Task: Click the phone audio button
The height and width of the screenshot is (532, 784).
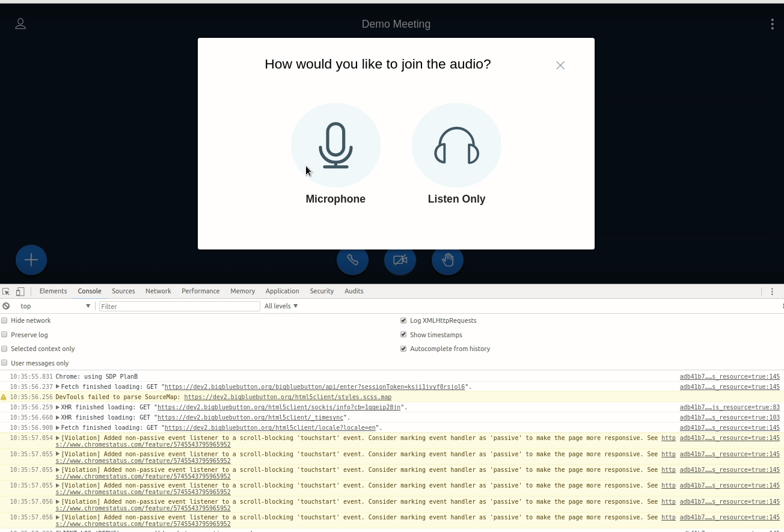Action: [352, 260]
